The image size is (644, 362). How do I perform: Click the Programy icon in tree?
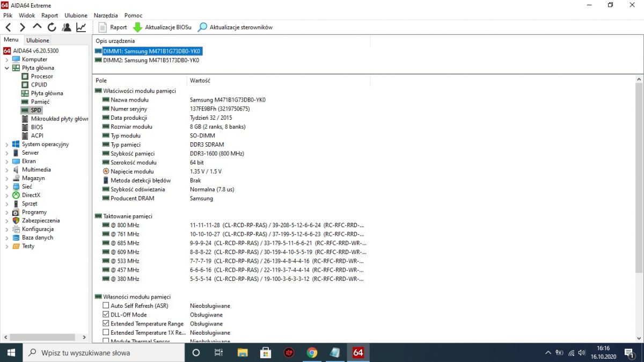click(16, 212)
